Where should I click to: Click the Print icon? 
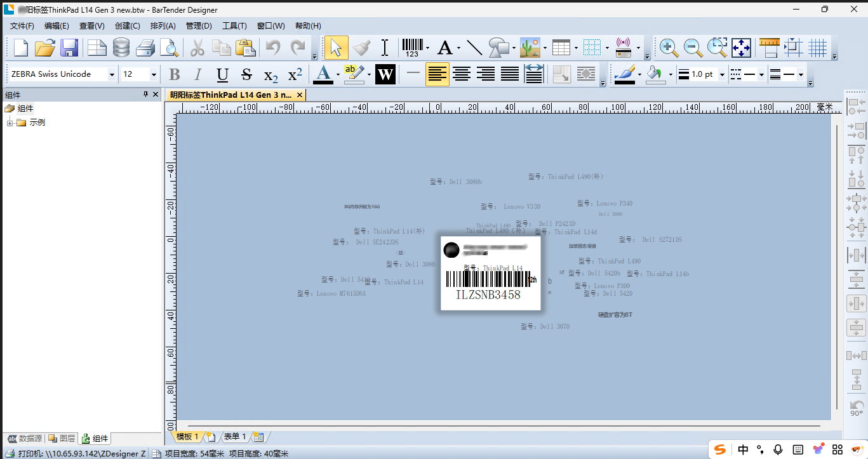click(145, 48)
